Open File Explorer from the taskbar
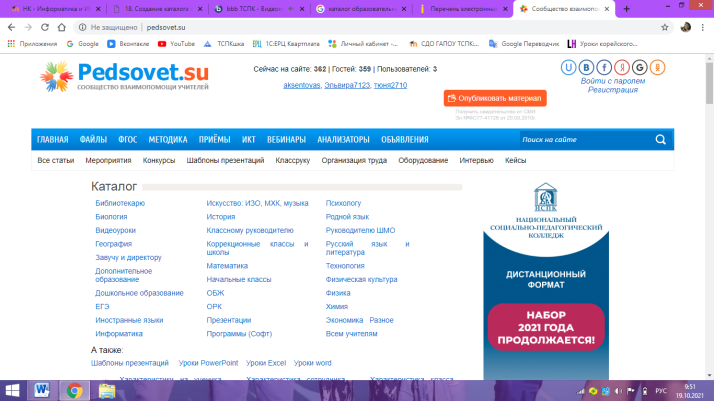714x401 pixels. click(x=107, y=391)
